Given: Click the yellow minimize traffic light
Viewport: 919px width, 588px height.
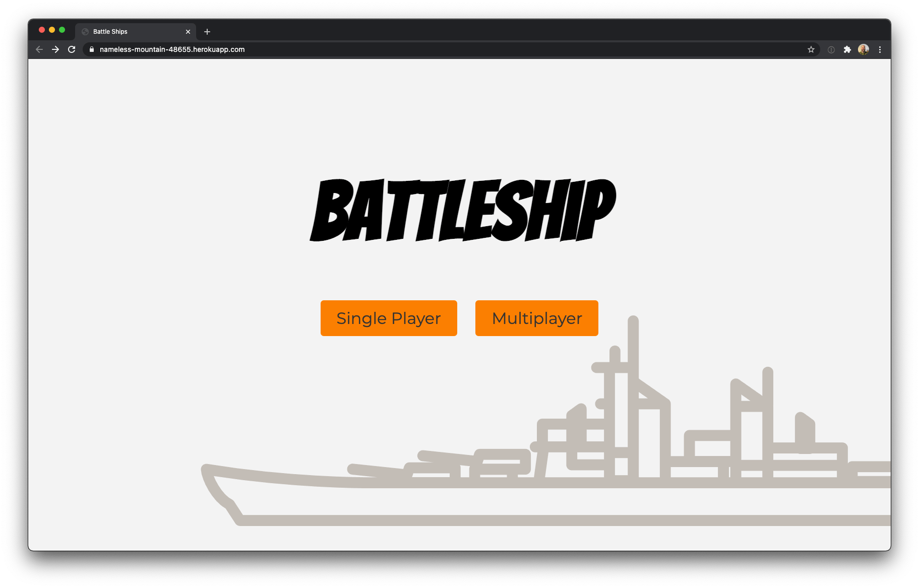Looking at the screenshot, I should click(x=51, y=30).
